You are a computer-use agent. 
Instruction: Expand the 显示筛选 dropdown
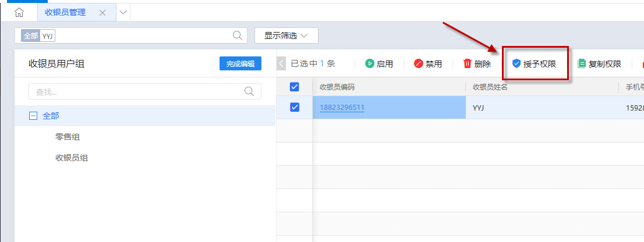point(286,35)
